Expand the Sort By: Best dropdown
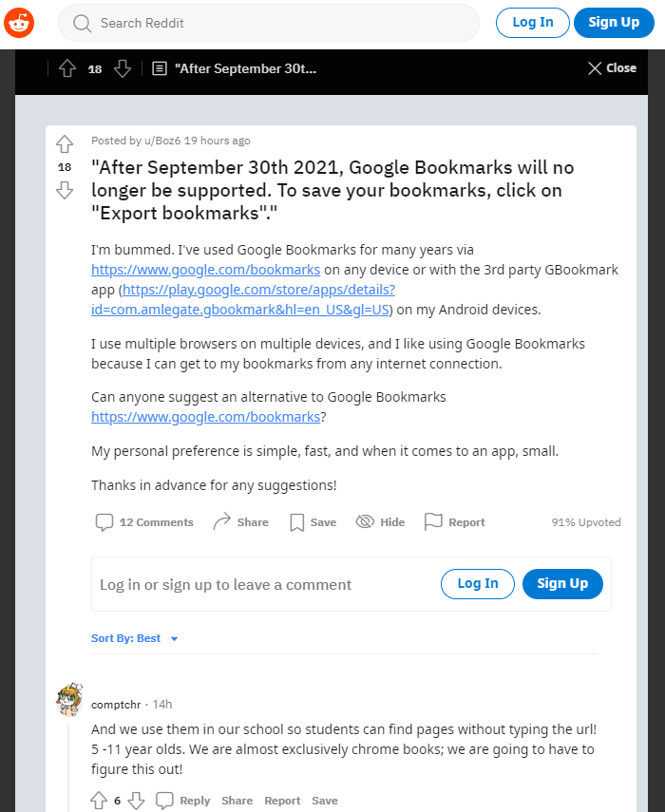665x812 pixels. (x=135, y=638)
